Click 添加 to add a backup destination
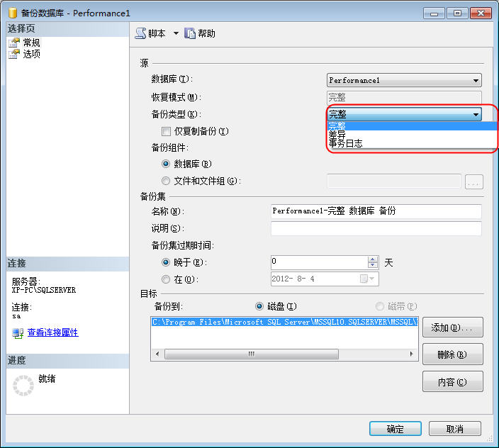The width and height of the screenshot is (499, 448). [452, 327]
